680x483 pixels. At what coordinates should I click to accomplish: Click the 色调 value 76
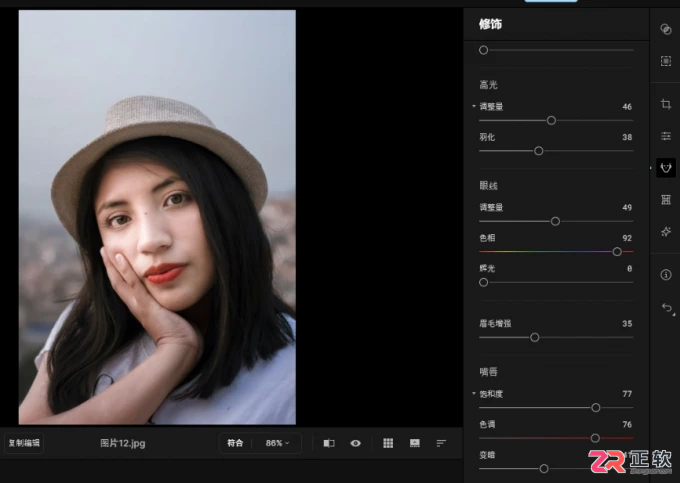(x=627, y=424)
